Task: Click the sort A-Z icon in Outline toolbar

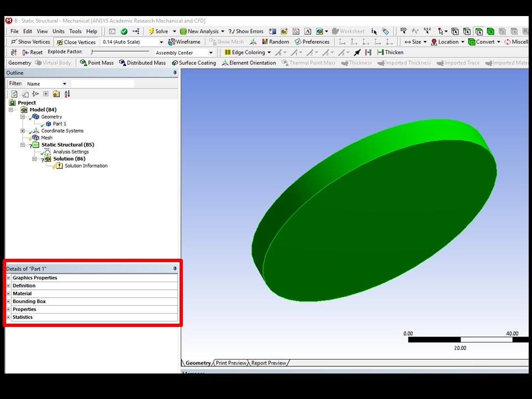Action: 67,94
